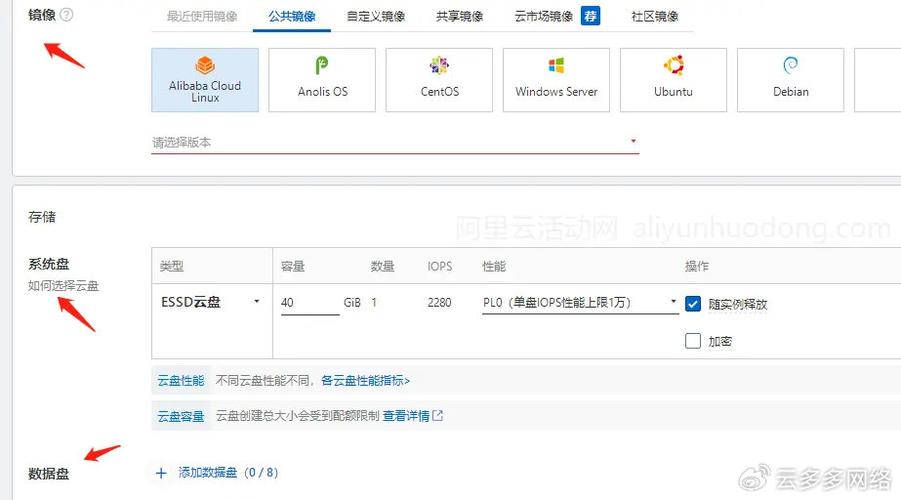Screen dimensions: 901x500
Task: Click the 性能 column header
Action: click(494, 266)
